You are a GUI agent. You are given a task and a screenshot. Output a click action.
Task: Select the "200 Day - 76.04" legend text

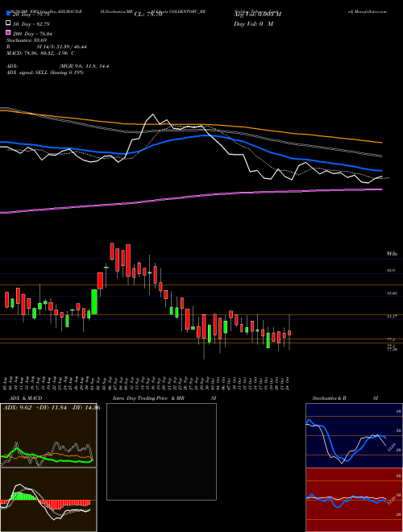(x=32, y=34)
